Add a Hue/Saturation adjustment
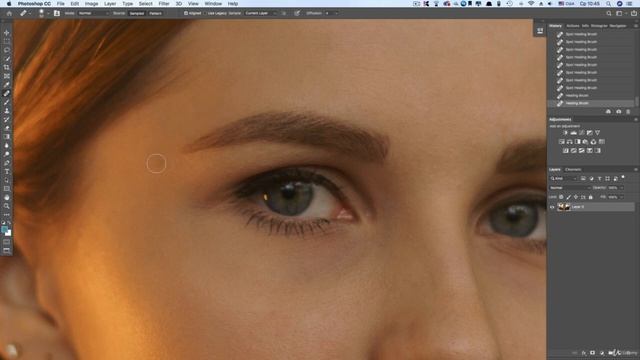Viewport: 640px width, 360px height. (x=562, y=142)
